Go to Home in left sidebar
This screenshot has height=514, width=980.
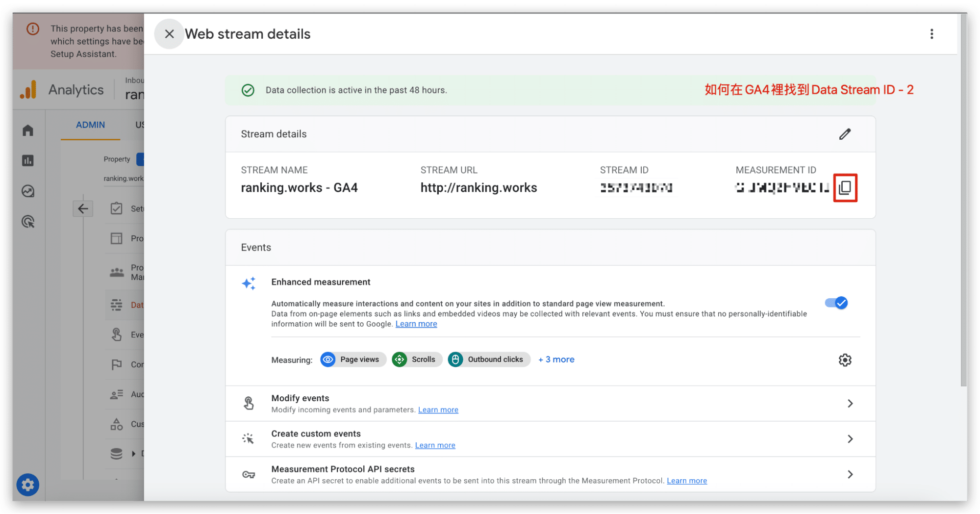pyautogui.click(x=28, y=130)
